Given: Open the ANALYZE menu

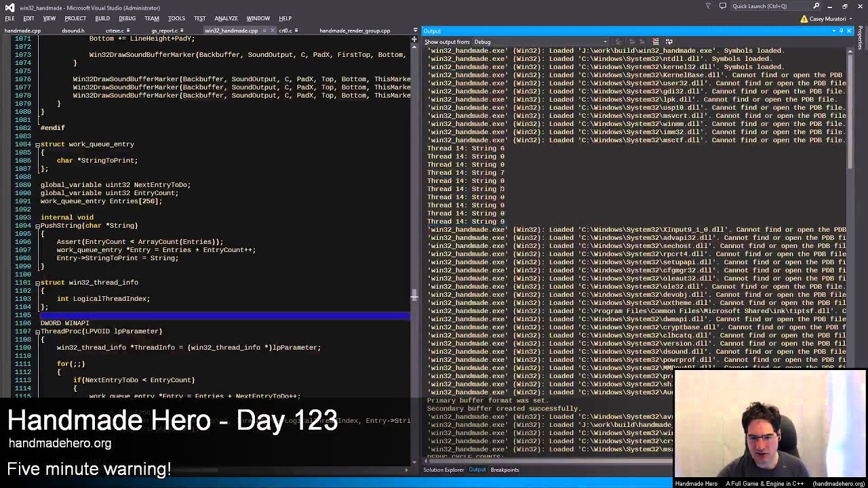Looking at the screenshot, I should pos(226,18).
